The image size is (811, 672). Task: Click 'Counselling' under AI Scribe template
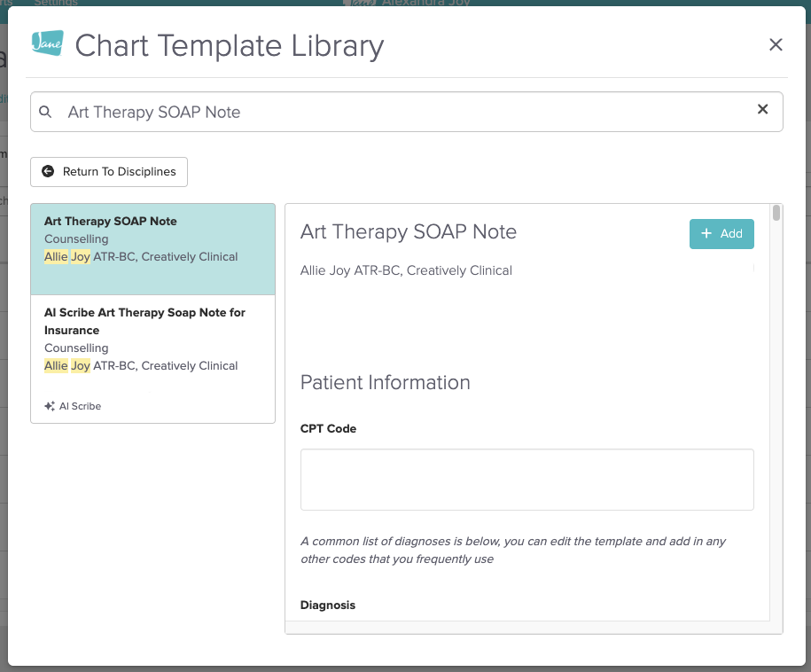click(x=76, y=348)
